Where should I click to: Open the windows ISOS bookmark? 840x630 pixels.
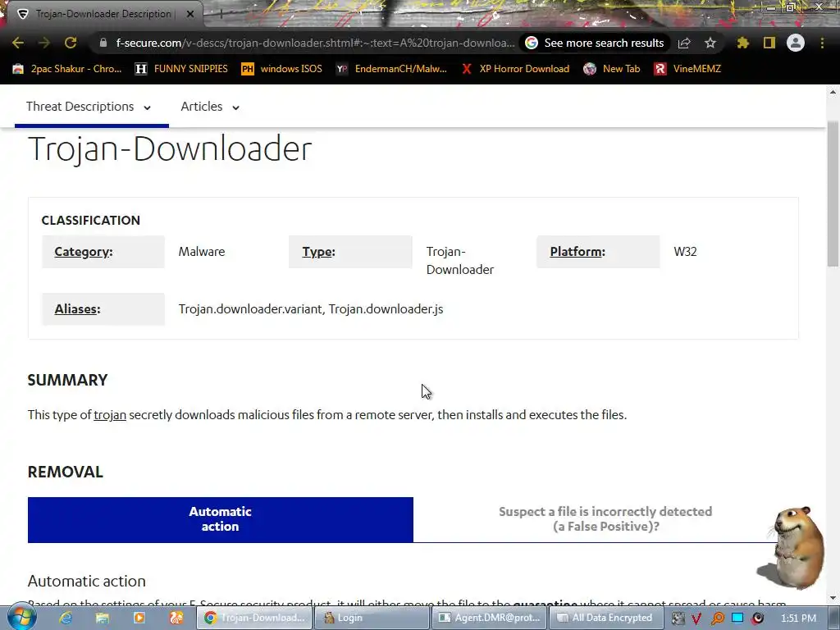[x=282, y=69]
